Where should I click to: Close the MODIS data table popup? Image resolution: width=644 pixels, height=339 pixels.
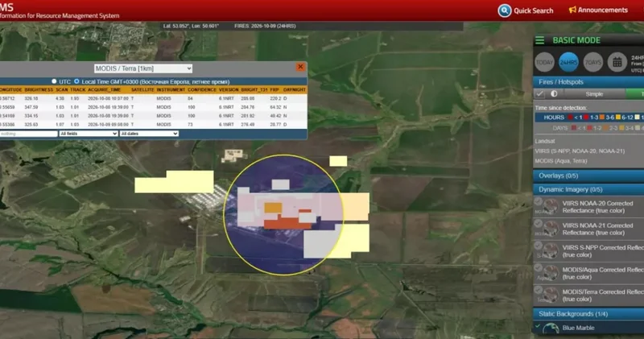[x=300, y=67]
